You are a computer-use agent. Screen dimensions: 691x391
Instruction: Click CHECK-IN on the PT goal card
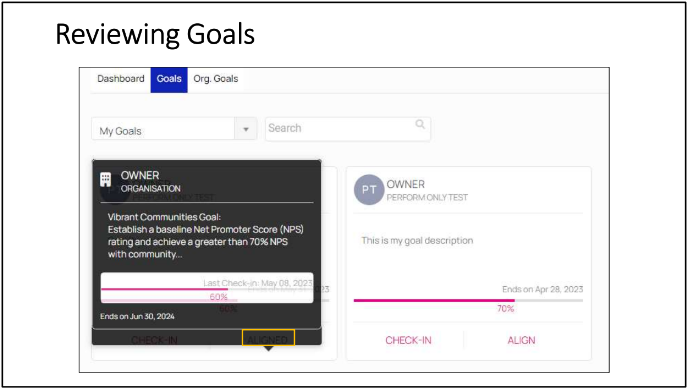click(408, 340)
